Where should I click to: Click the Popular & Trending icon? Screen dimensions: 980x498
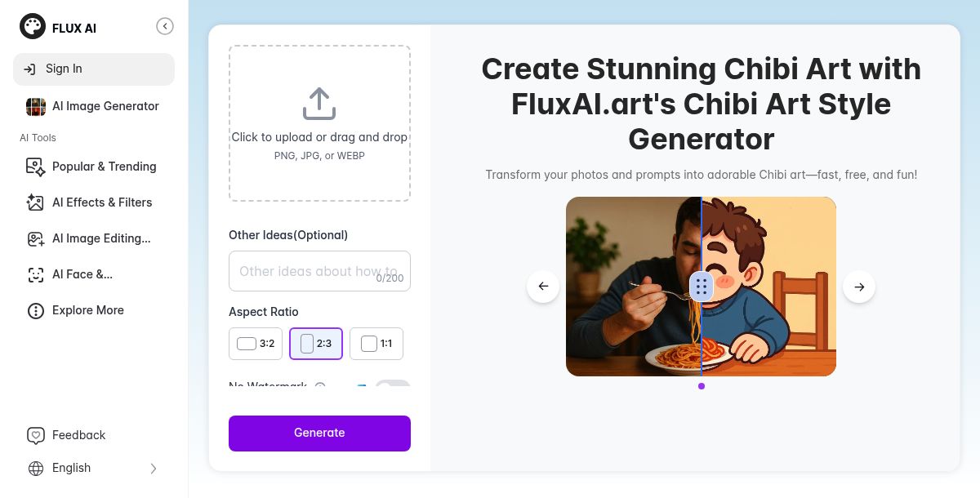pyautogui.click(x=35, y=167)
